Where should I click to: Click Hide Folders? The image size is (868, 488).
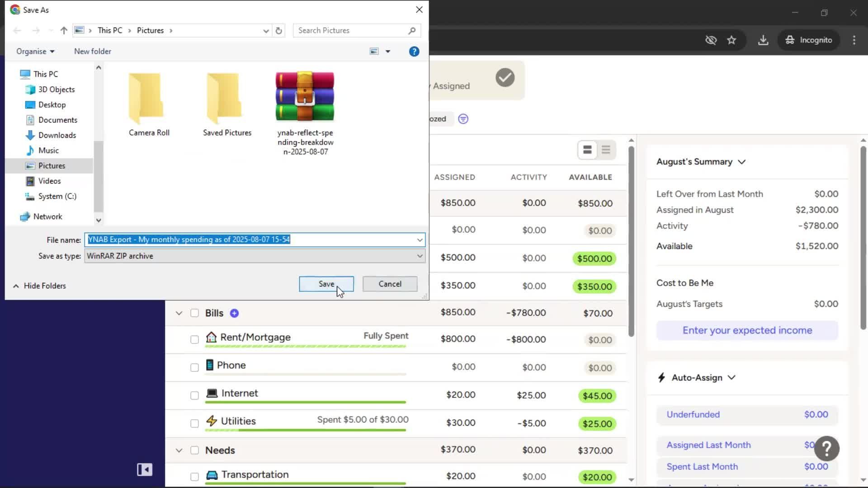click(40, 286)
